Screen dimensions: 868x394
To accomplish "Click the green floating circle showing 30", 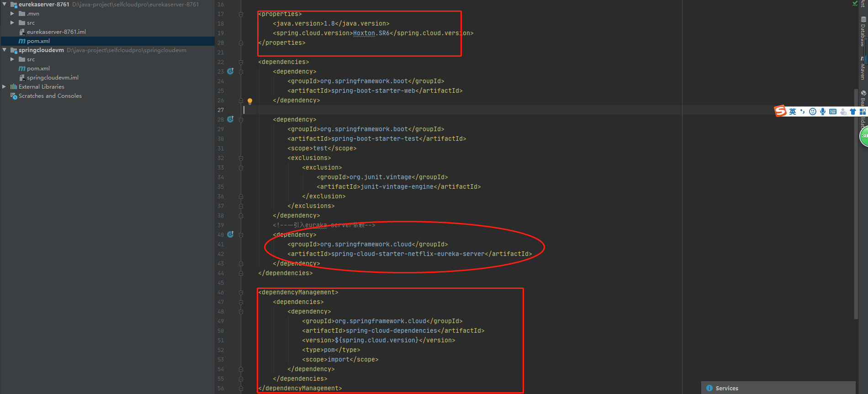I will [864, 136].
